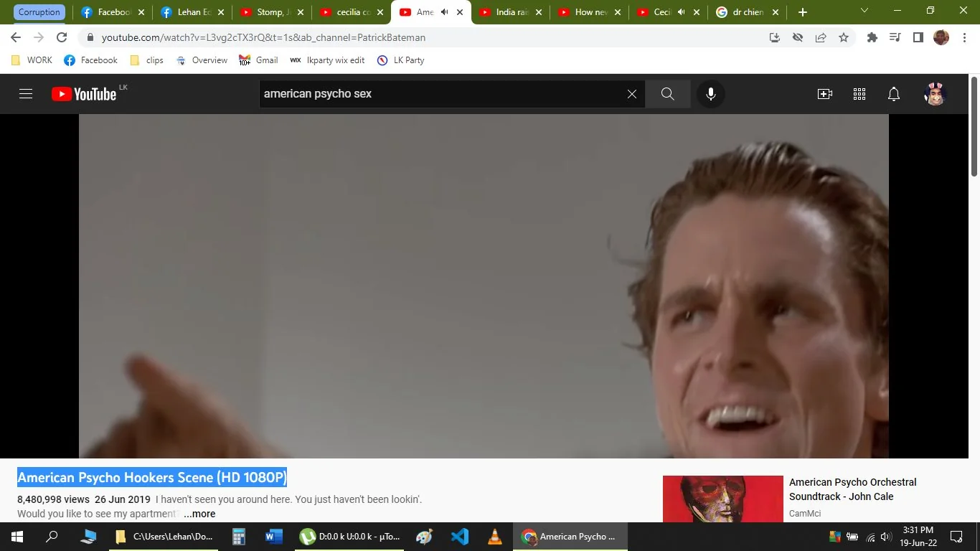Open YouTube notifications bell
Image resolution: width=980 pixels, height=551 pixels.
click(x=894, y=94)
